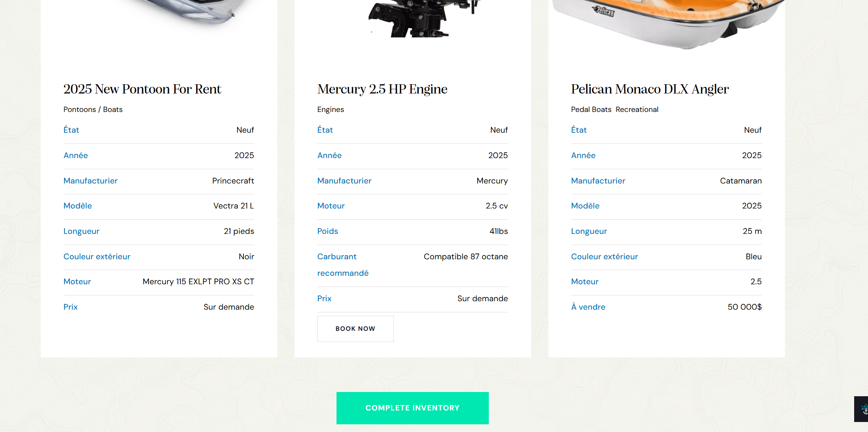Select Mercury 115 EXLPT PRO XS CT text
The height and width of the screenshot is (432, 868).
[x=198, y=282]
